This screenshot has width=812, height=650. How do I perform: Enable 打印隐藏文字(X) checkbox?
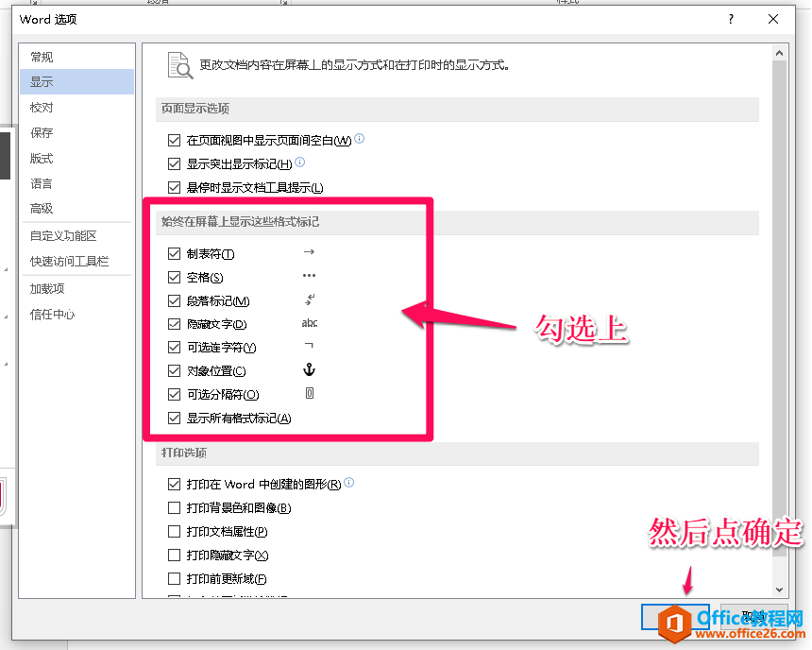coord(174,556)
